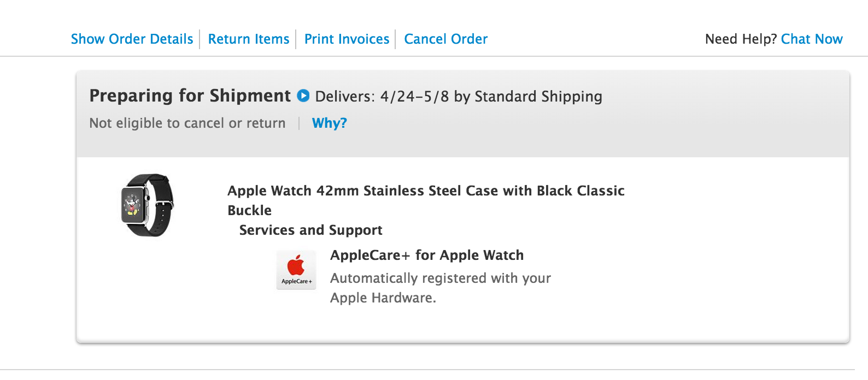Click the Why? link
This screenshot has width=868, height=380.
click(x=329, y=123)
